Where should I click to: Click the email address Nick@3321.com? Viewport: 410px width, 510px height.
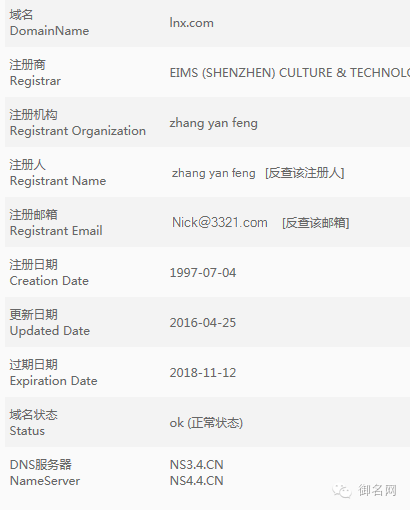pyautogui.click(x=220, y=222)
